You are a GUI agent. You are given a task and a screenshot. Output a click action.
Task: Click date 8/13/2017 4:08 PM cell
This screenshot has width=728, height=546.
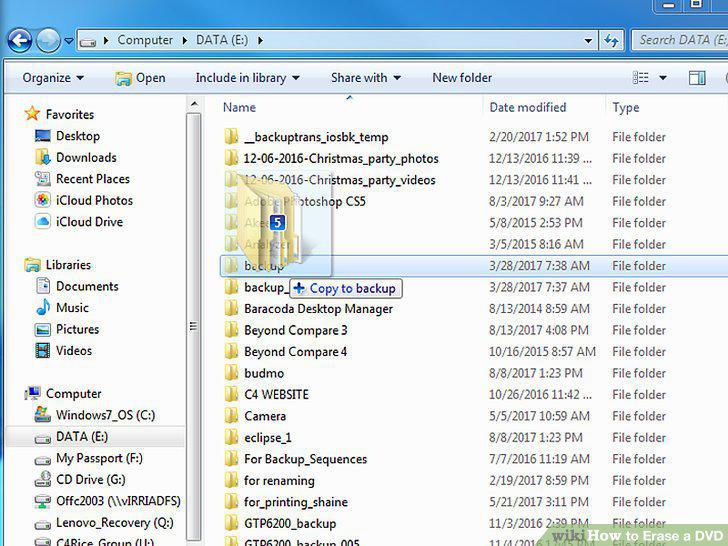point(539,330)
